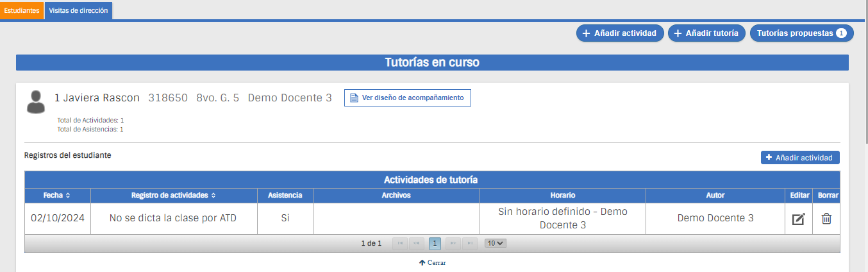The height and width of the screenshot is (272, 868).
Task: Add activity in Registros del estudiante section
Action: coord(799,157)
